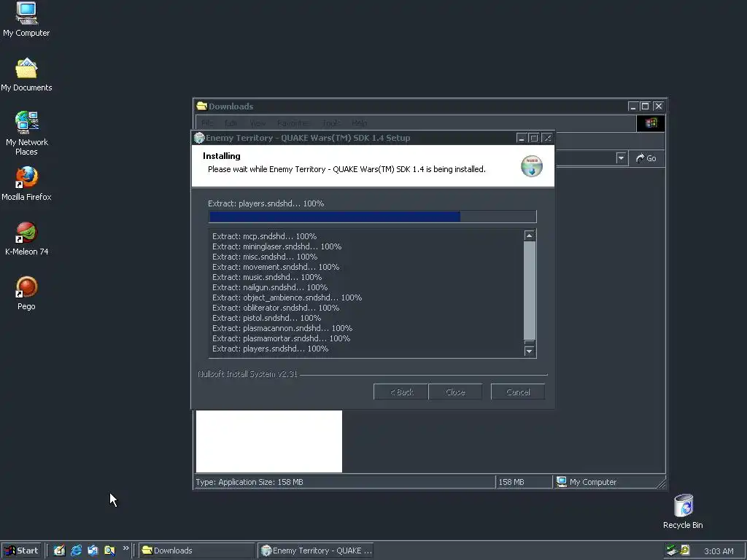
Task: Open the Edit menu in Downloads window
Action: (x=231, y=123)
